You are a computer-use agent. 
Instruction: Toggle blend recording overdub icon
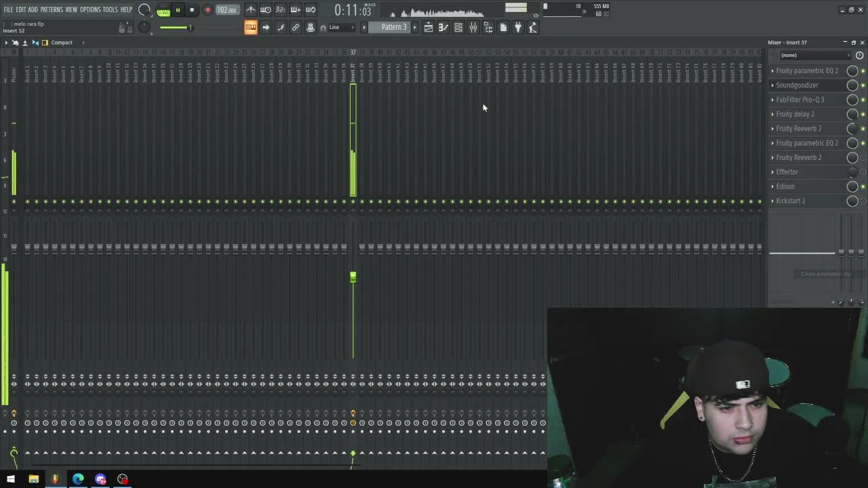click(296, 9)
